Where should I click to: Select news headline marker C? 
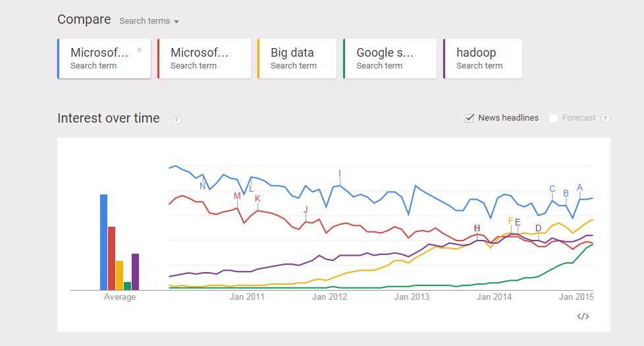552,189
